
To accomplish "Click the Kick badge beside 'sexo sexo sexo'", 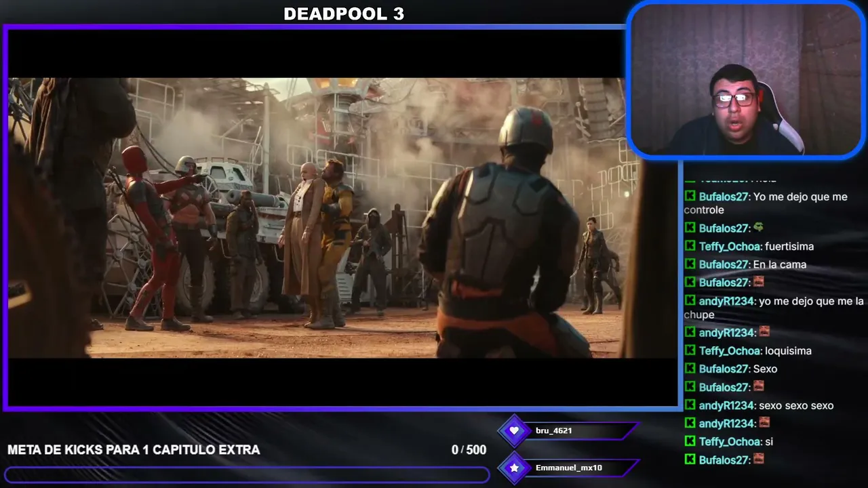I will [x=690, y=405].
